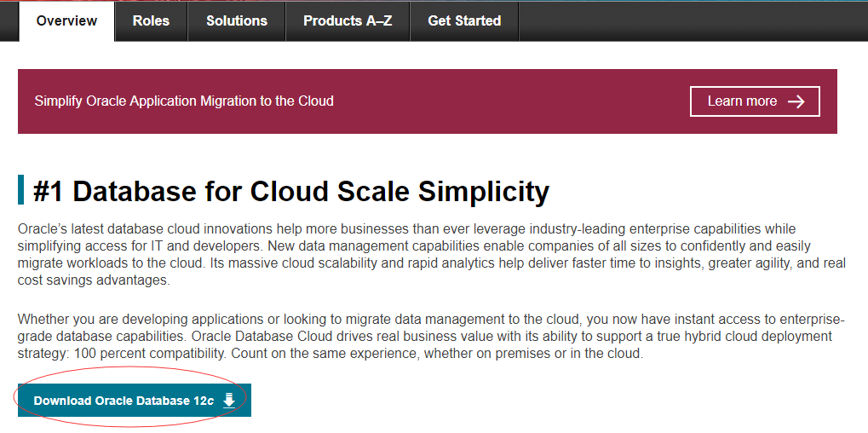Open the Overview tab
This screenshot has height=433, width=868.
(x=66, y=21)
